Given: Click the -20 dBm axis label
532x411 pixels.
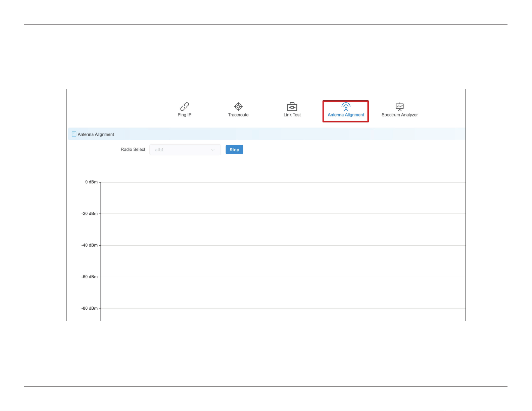Looking at the screenshot, I should [90, 213].
